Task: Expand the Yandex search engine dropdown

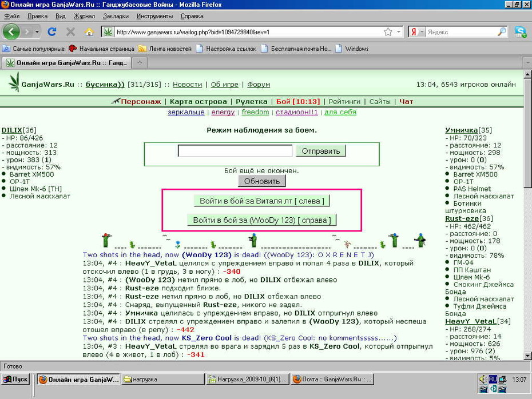Action: coord(422,32)
